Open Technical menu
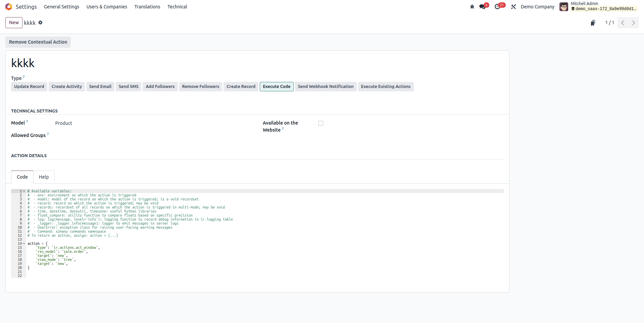Viewport: 644px width, 323px height. click(177, 7)
